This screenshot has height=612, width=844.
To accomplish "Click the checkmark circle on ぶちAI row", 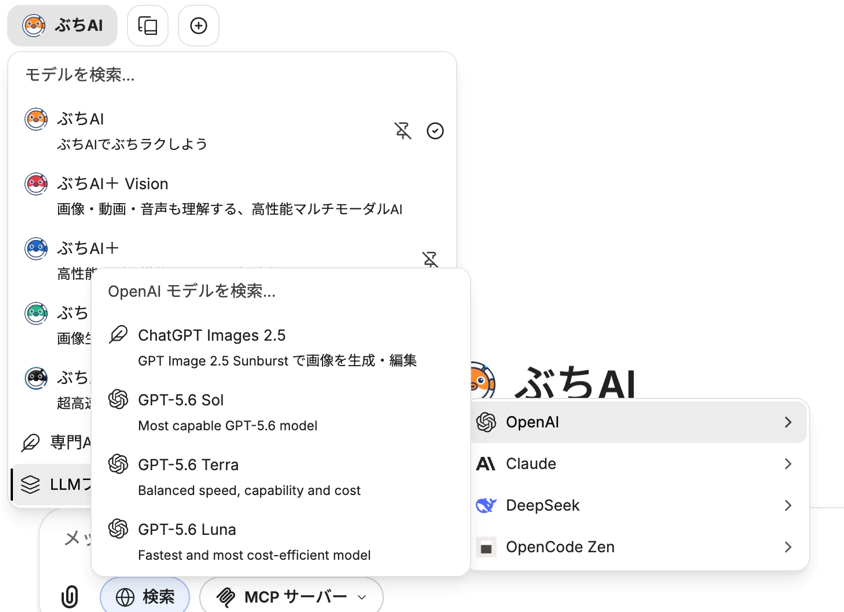I will pos(435,131).
